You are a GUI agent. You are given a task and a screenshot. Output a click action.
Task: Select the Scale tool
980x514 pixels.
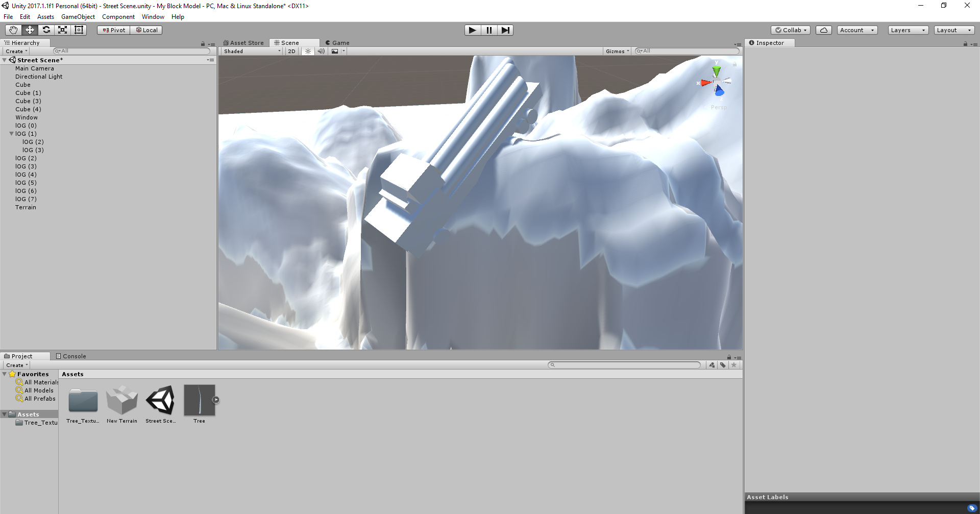click(x=62, y=30)
